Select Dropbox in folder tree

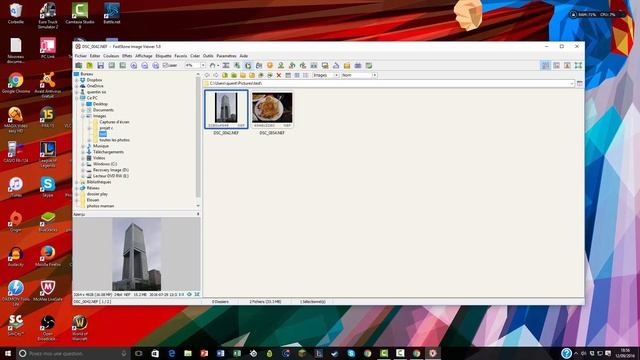click(94, 80)
